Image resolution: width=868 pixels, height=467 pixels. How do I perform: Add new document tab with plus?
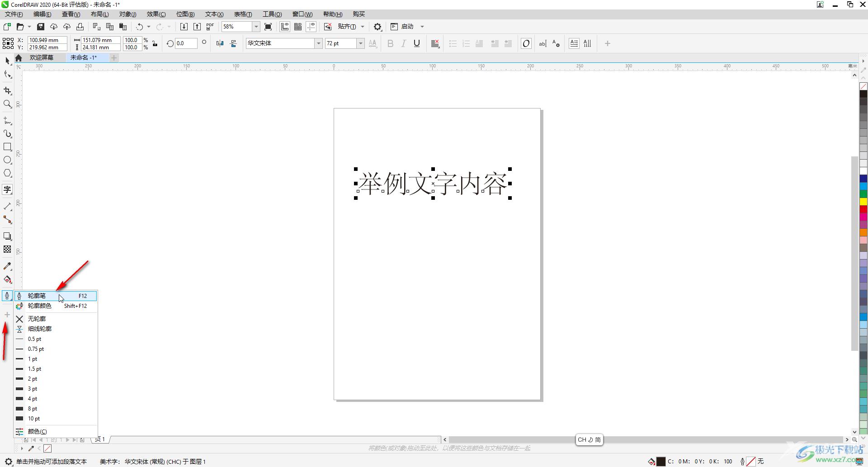[114, 57]
